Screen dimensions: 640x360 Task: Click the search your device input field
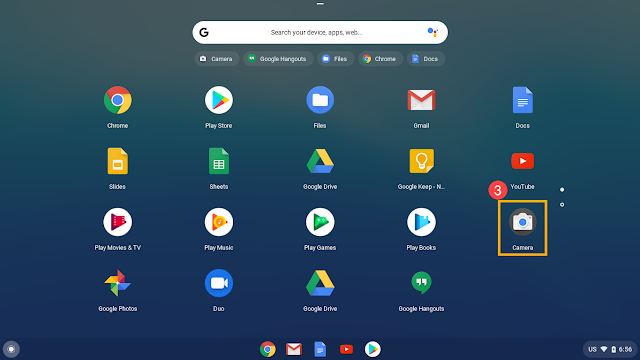tap(320, 32)
